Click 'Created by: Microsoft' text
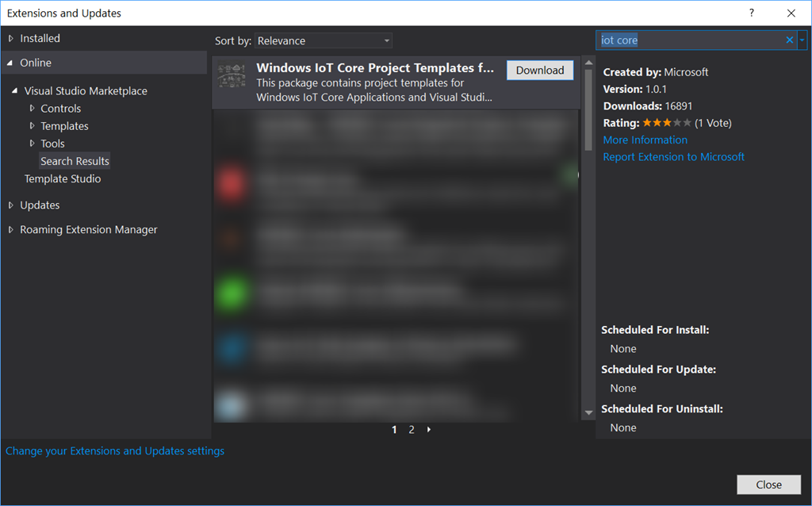The height and width of the screenshot is (506, 812). (x=656, y=72)
